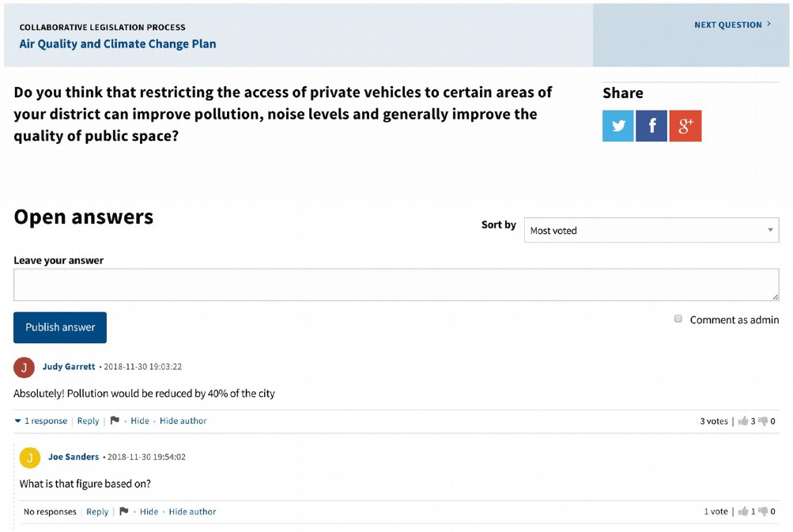Image resolution: width=793 pixels, height=532 pixels.
Task: Share the question on Twitter
Action: coord(617,126)
